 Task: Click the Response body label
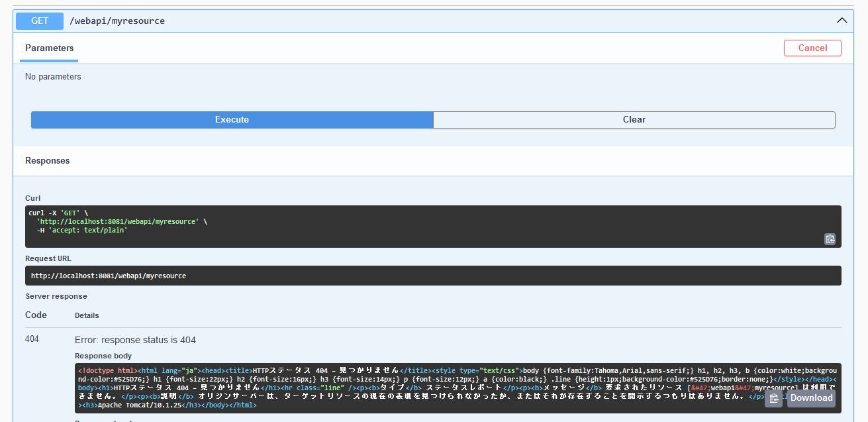103,356
